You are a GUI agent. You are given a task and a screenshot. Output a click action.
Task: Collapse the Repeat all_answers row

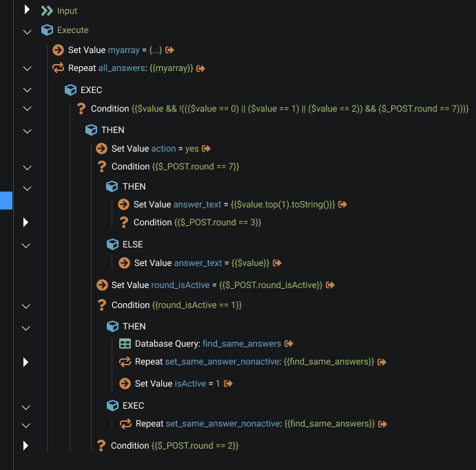click(x=27, y=69)
